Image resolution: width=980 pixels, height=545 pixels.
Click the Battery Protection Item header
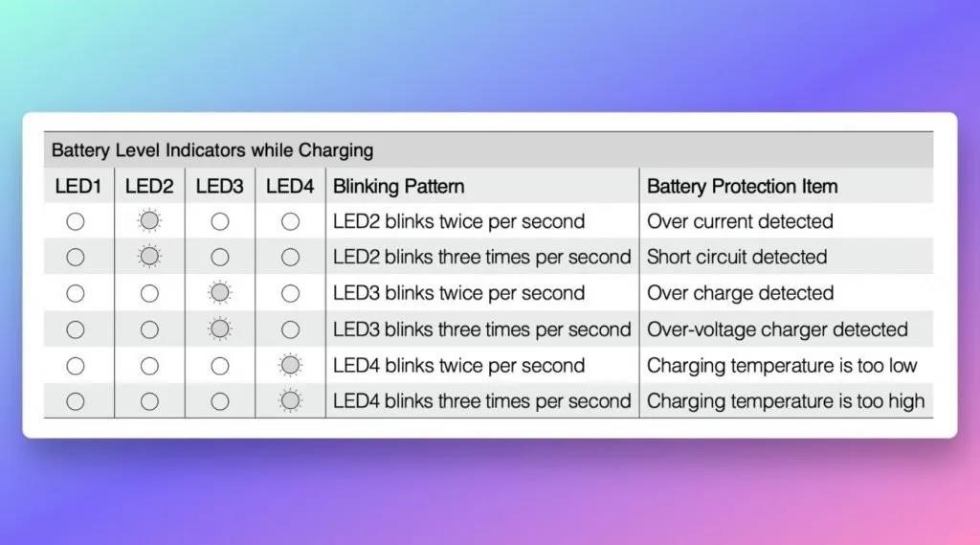pyautogui.click(x=743, y=187)
